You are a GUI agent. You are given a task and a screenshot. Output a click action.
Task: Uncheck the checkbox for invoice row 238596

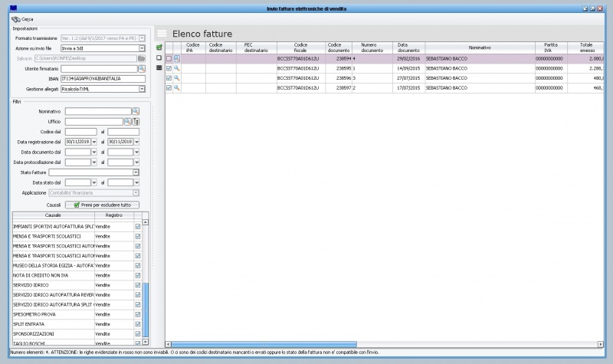169,78
